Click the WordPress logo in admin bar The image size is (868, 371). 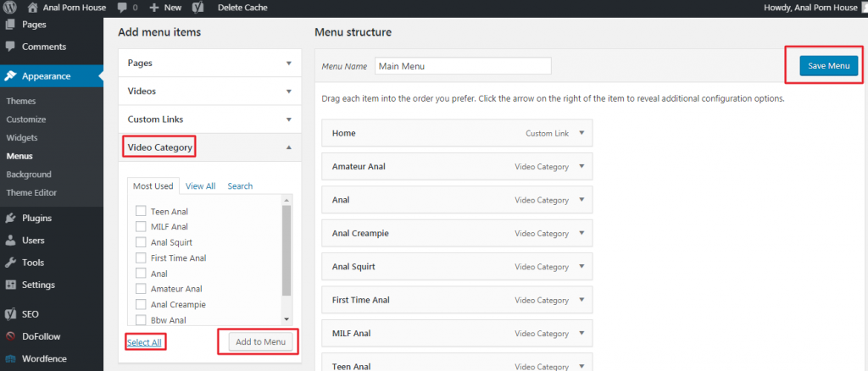[10, 7]
